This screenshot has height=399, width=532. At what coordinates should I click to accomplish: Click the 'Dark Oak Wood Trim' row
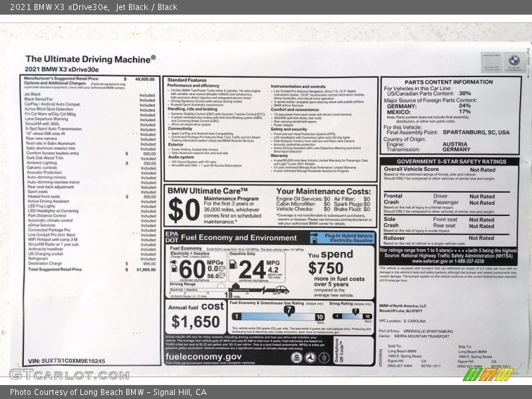coord(91,158)
